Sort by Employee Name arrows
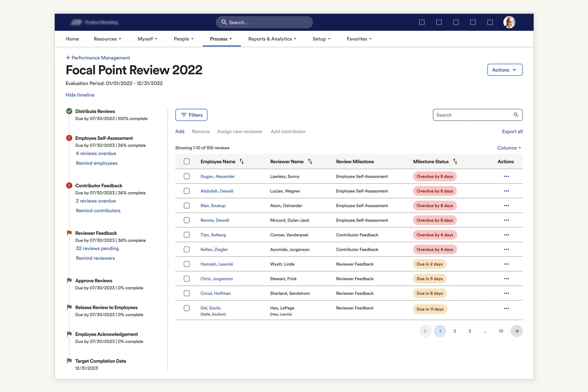The width and height of the screenshot is (588, 392). 242,161
